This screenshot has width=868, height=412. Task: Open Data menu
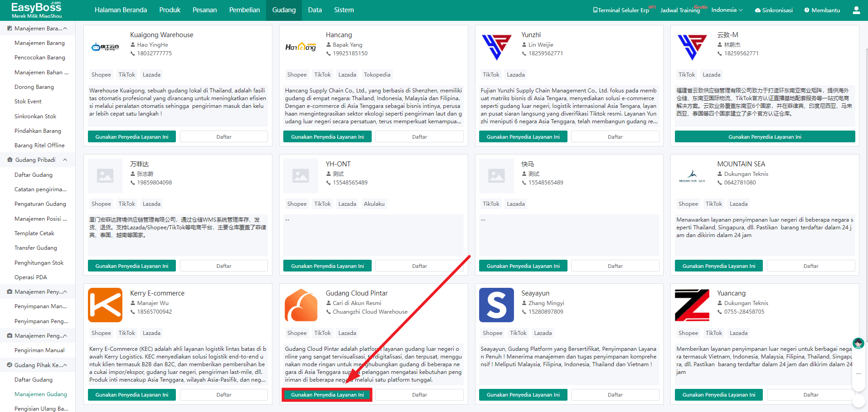(315, 10)
